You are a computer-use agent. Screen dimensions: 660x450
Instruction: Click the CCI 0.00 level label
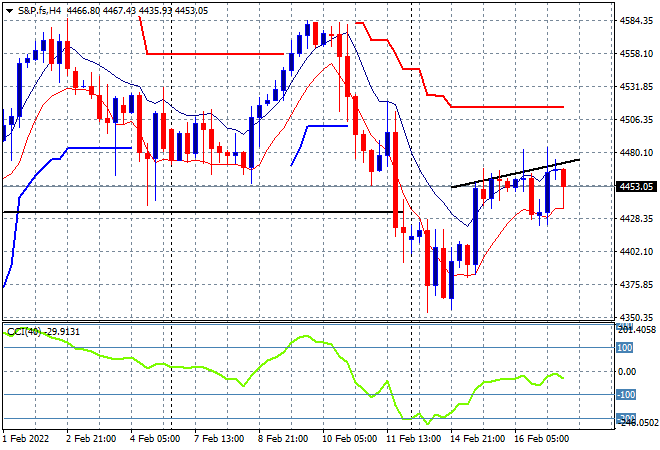627,371
